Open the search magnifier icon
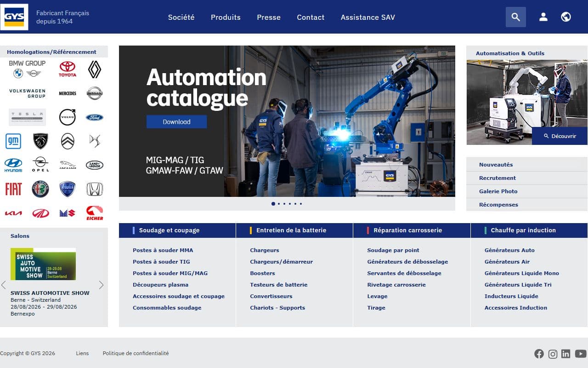The image size is (588, 368). (x=516, y=17)
